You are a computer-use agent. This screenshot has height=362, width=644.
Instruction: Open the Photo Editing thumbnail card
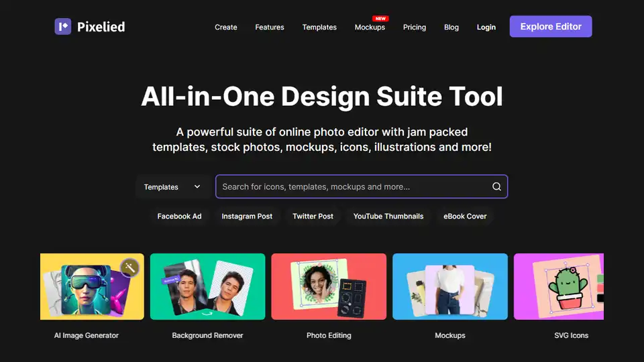click(x=329, y=286)
